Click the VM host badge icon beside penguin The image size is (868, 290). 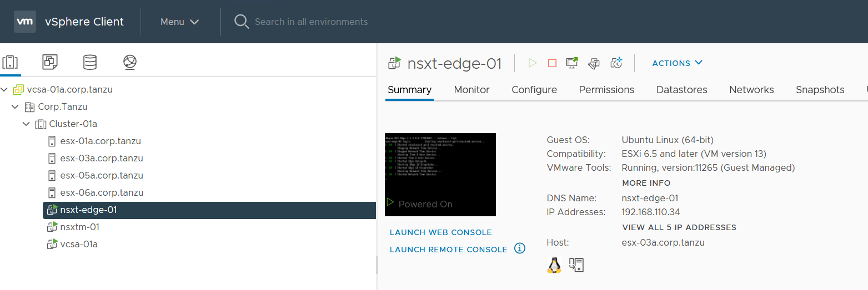point(576,265)
